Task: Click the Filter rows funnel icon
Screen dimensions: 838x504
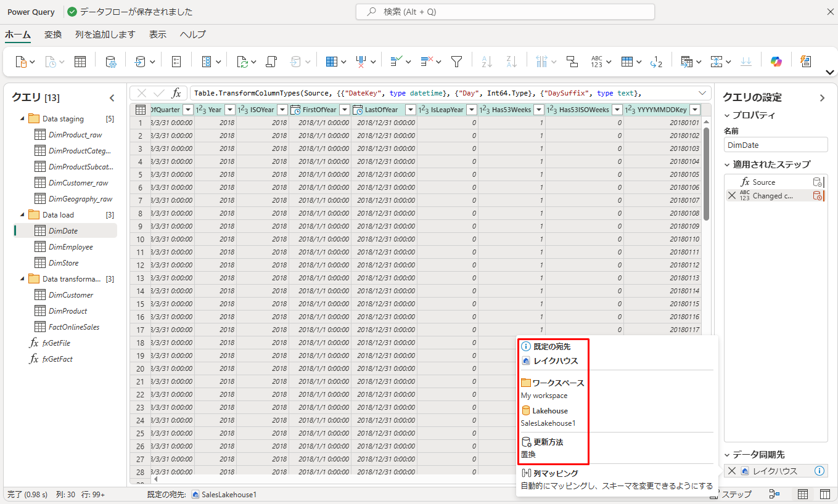Action: [456, 62]
